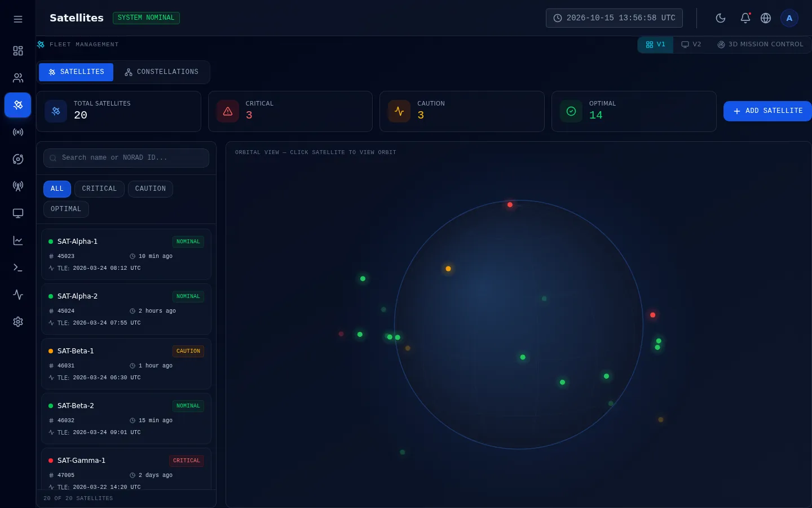Open the terminal console icon in sidebar

coord(18,268)
